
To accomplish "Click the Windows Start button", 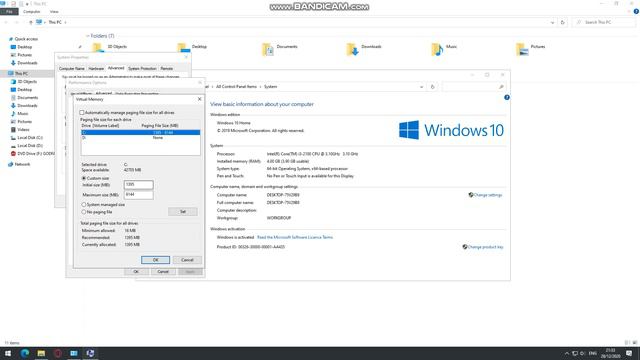I will pyautogui.click(x=8, y=353).
